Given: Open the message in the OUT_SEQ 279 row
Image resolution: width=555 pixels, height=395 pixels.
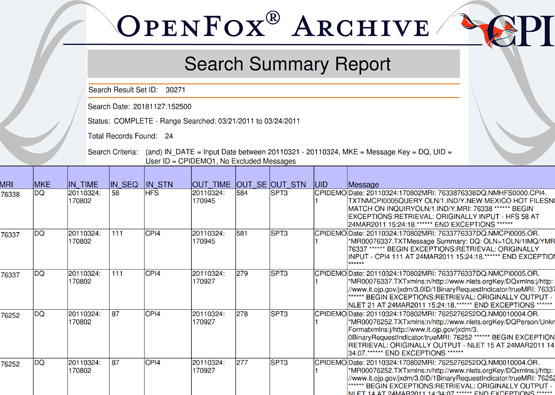Looking at the screenshot, I should [x=451, y=289].
